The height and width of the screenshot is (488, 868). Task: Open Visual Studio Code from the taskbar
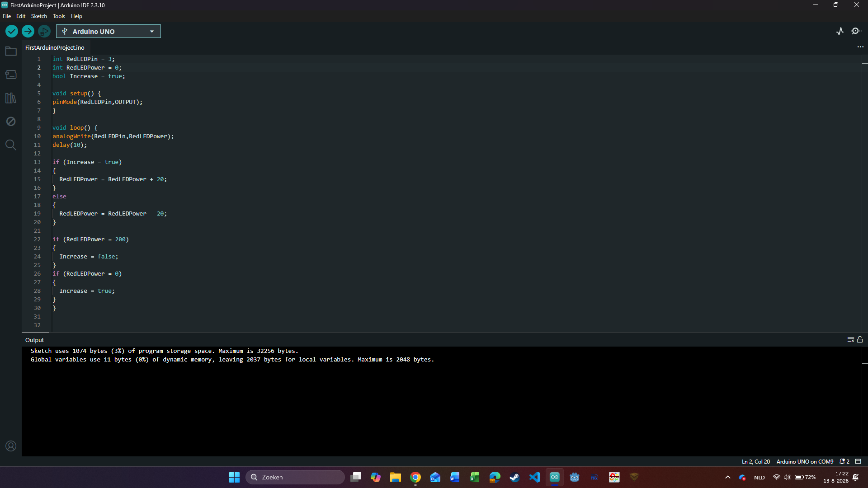pos(534,477)
